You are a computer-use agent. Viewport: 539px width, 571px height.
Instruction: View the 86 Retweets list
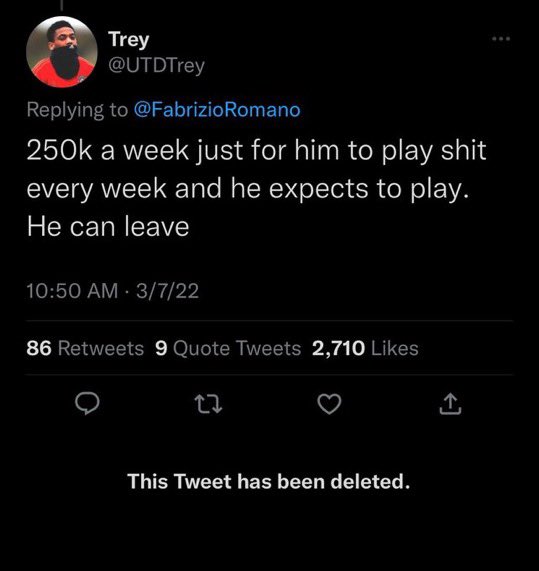tap(85, 348)
